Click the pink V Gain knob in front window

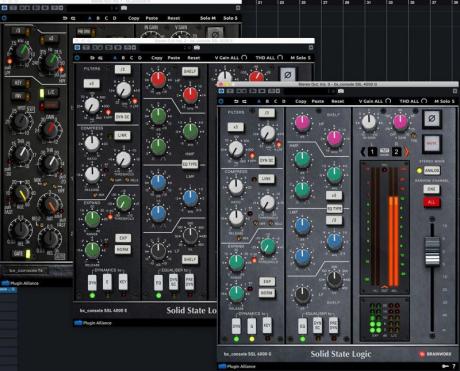(400, 122)
